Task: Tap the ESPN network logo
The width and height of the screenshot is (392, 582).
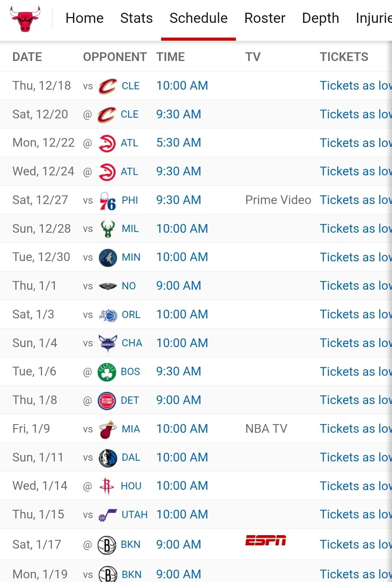Action: 266,541
